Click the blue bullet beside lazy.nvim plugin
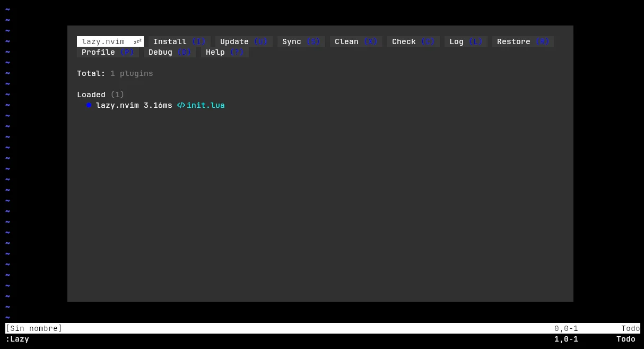Viewport: 644px width, 349px height. pos(89,105)
